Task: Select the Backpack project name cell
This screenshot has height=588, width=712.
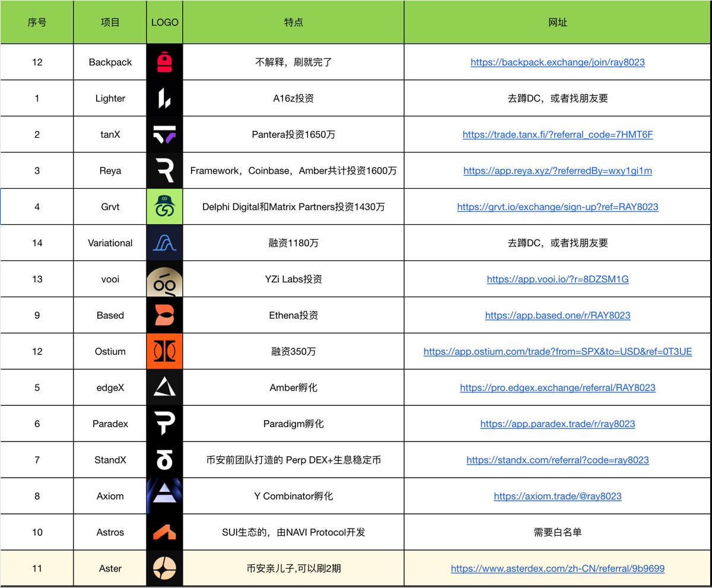Action: pyautogui.click(x=110, y=62)
